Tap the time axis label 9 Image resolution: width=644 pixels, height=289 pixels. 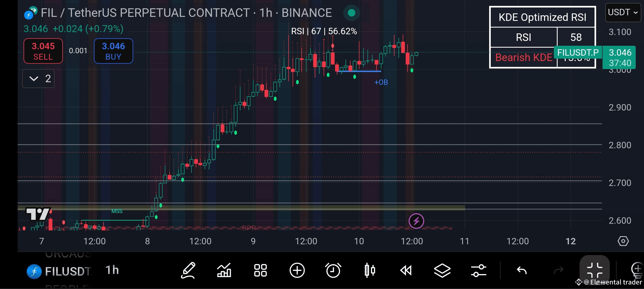253,241
